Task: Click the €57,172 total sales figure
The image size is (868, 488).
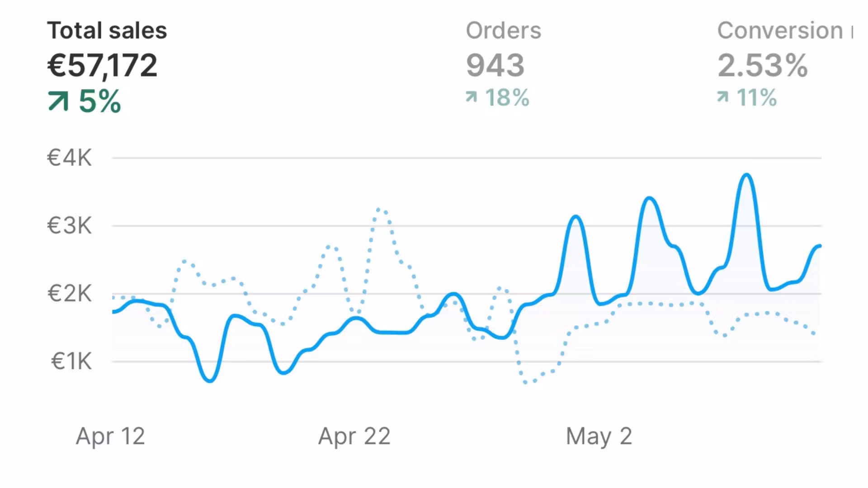Action: tap(103, 66)
